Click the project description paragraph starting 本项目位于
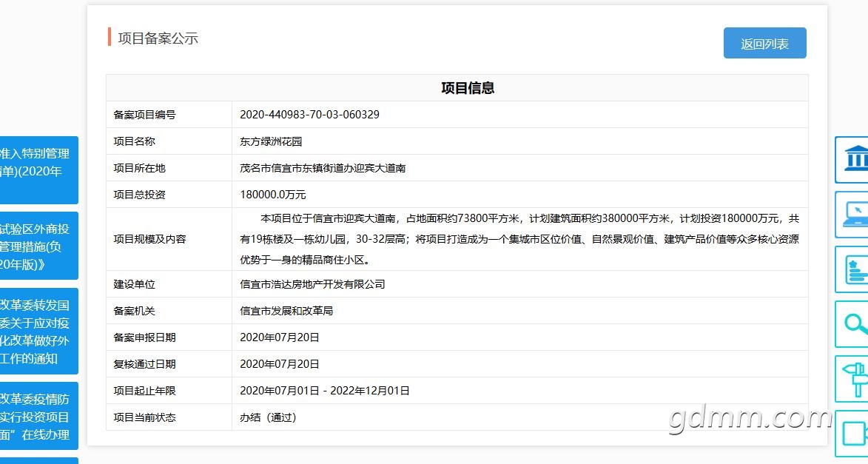Viewport: 868px width, 464px height. pyautogui.click(x=519, y=239)
